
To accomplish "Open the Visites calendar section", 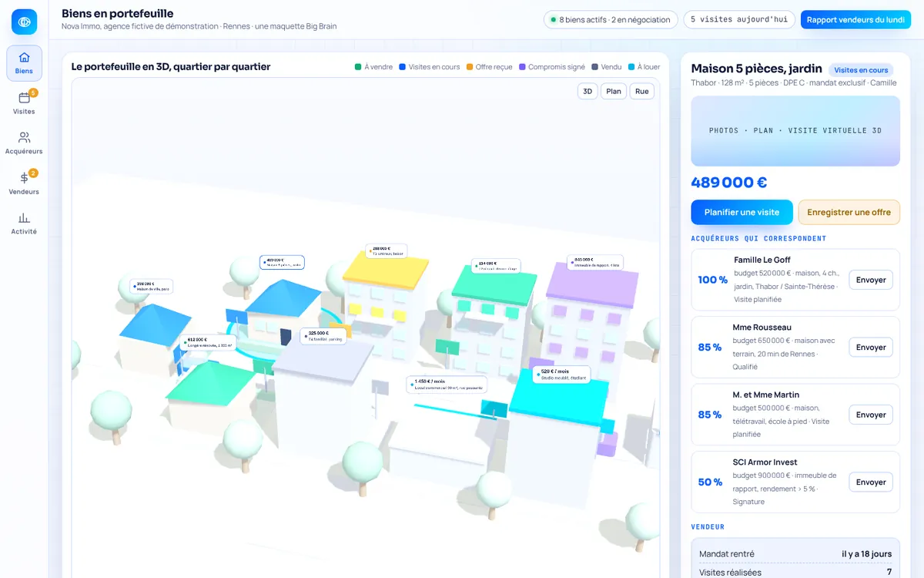I will (x=24, y=103).
